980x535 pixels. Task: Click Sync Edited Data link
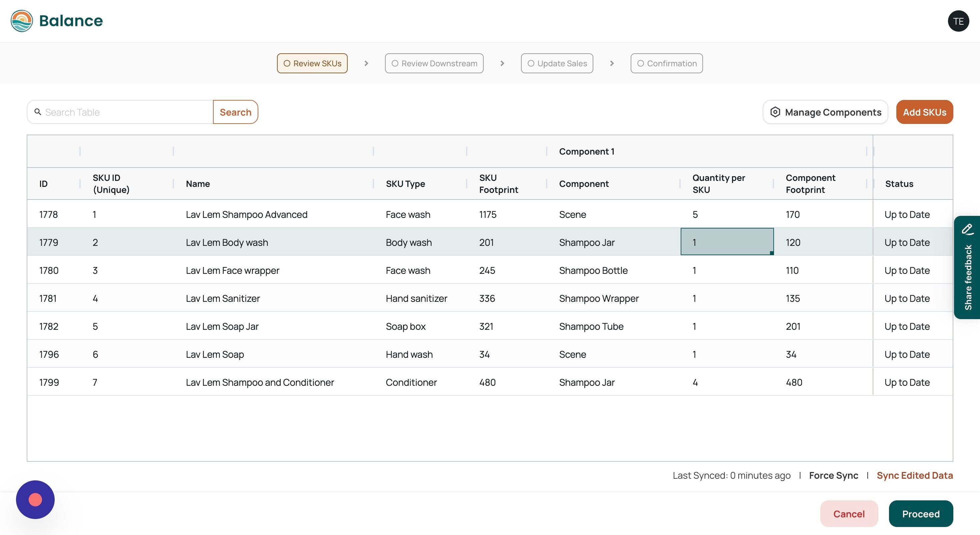[x=915, y=475]
